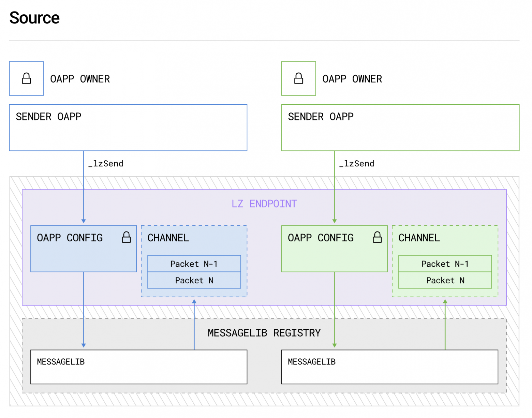Click Packet N in the blue channel
Screen dimensions: 532x418
[x=194, y=280]
